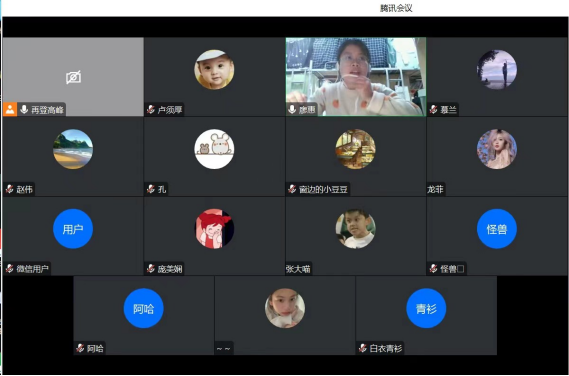Viewport: 569px width, 376px height.
Task: Click the beach avatar of 赵伟
Action: pos(73,149)
